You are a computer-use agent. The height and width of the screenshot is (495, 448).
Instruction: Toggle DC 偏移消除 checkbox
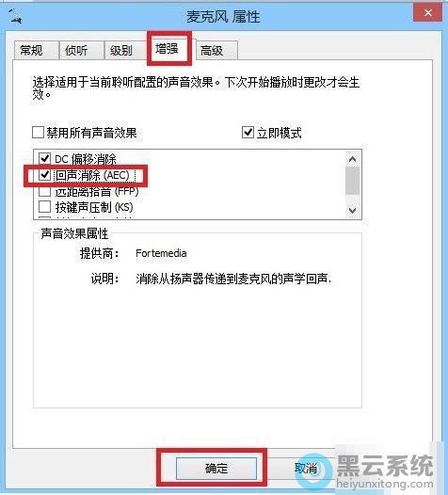tap(44, 158)
